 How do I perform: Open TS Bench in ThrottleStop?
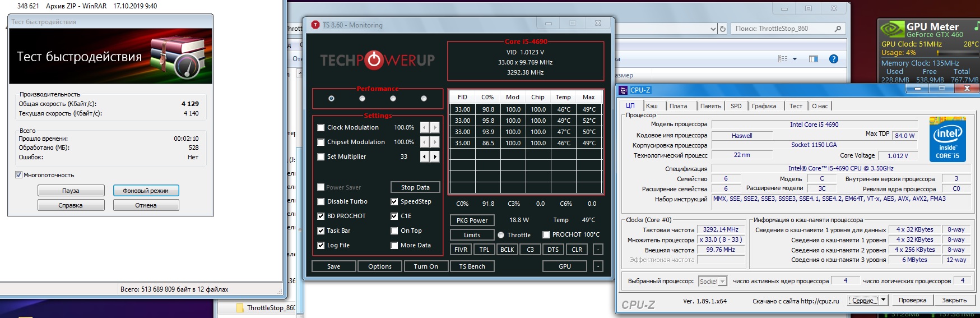pyautogui.click(x=472, y=266)
